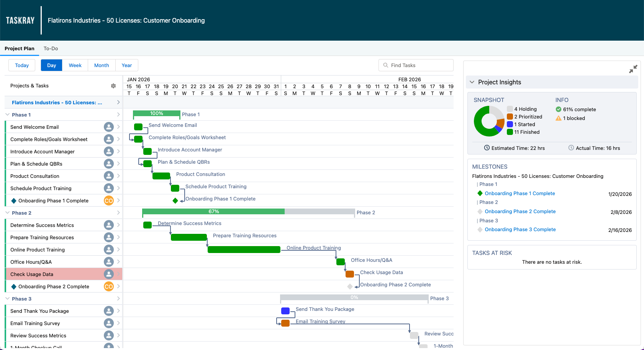This screenshot has width=644, height=350.
Task: Click assignee avatar for Send Thank You Package
Action: [x=109, y=311]
